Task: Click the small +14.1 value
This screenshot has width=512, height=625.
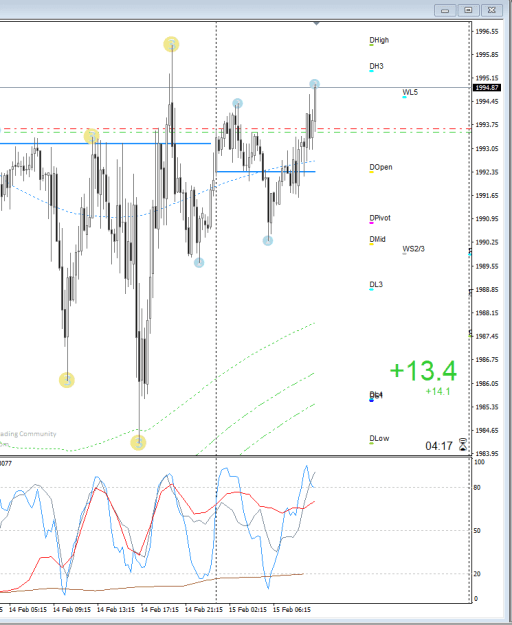Action: tap(437, 391)
